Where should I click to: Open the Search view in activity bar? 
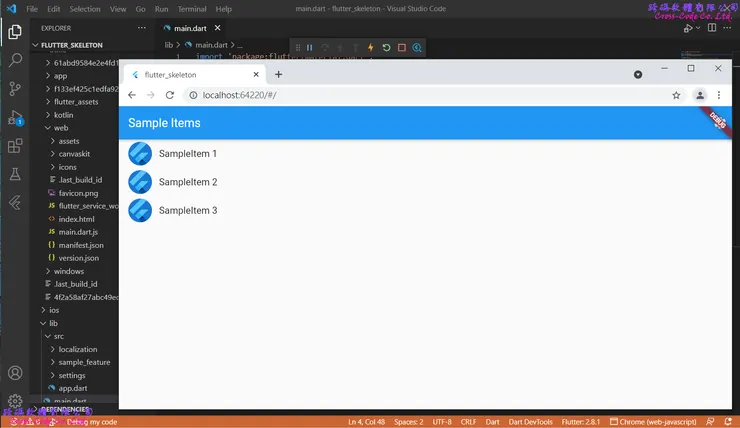15,60
